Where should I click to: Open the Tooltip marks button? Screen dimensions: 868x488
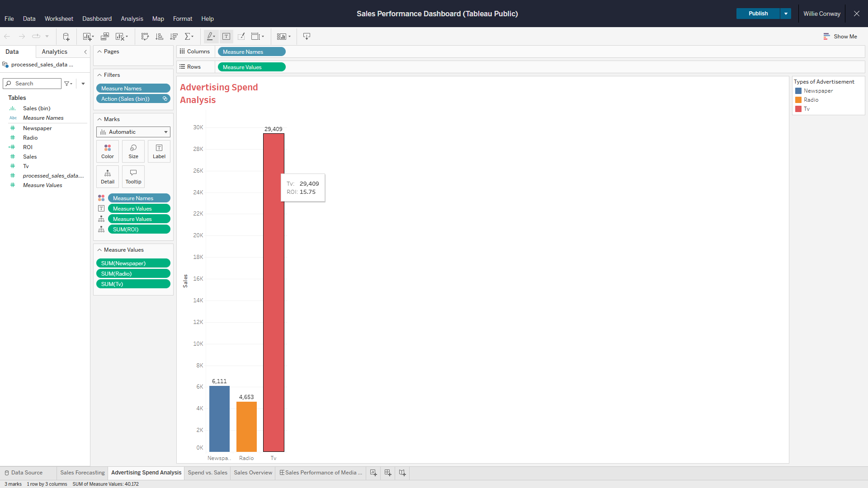133,176
